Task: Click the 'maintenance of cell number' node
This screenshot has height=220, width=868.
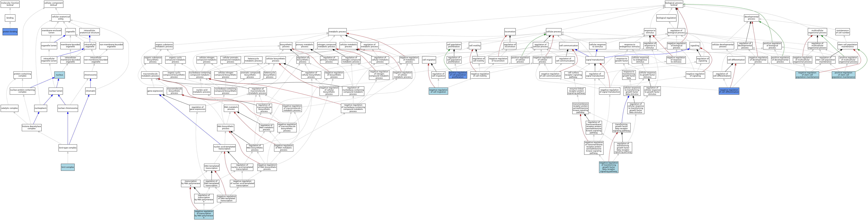Action: (x=842, y=32)
